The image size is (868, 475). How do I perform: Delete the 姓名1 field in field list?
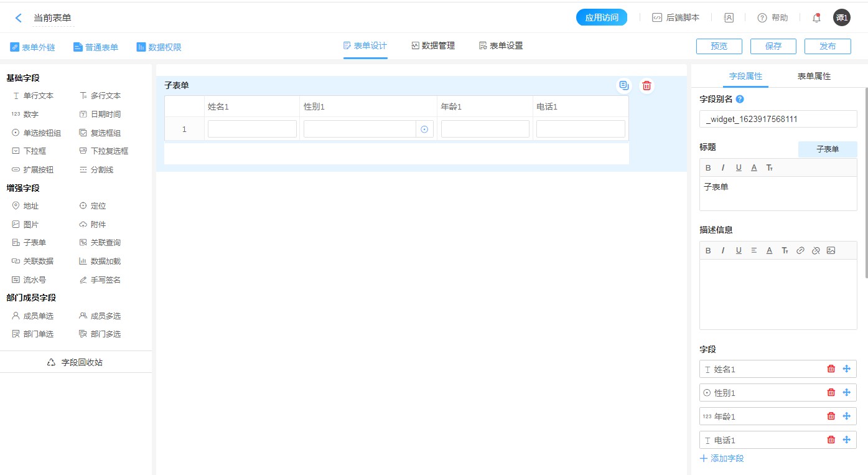pos(831,369)
